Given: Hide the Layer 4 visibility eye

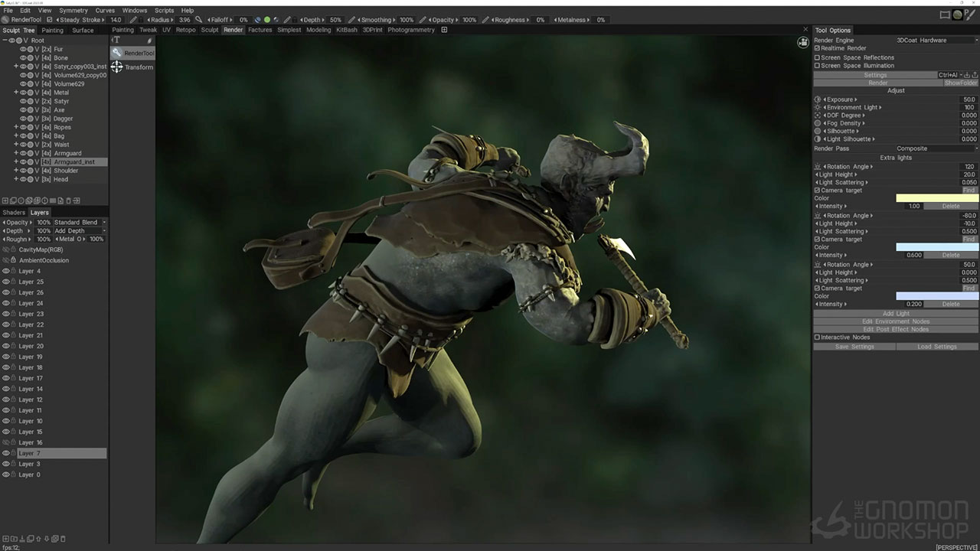Looking at the screenshot, I should click(6, 271).
